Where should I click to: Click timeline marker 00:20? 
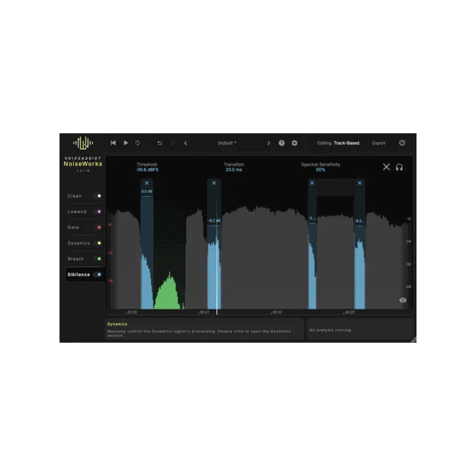[x=131, y=312]
